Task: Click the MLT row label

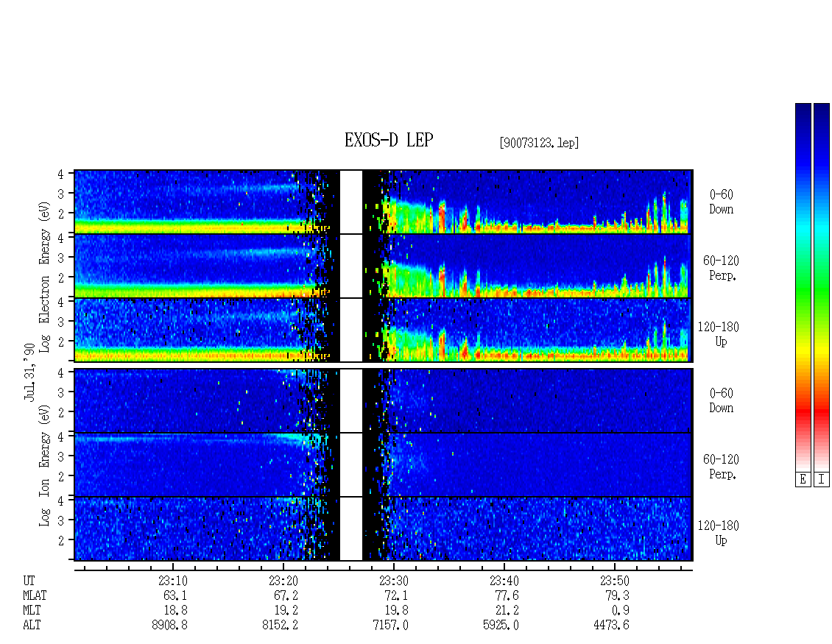Action: 32,611
